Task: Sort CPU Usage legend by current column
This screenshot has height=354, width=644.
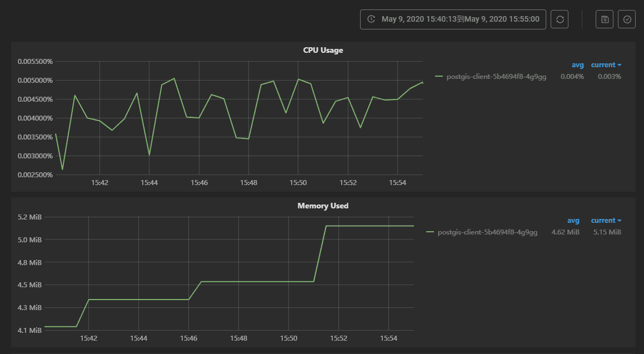Action: click(606, 65)
